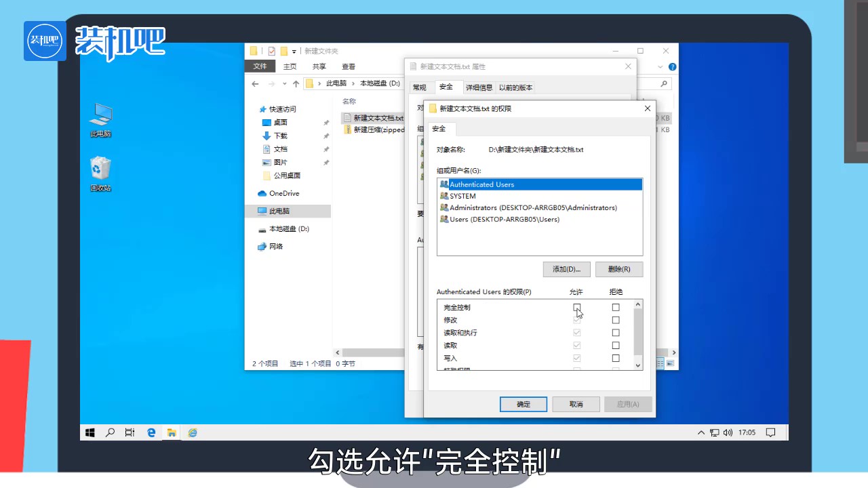The image size is (868, 488).
Task: Open File Explorer from the taskbar
Action: [x=172, y=432]
